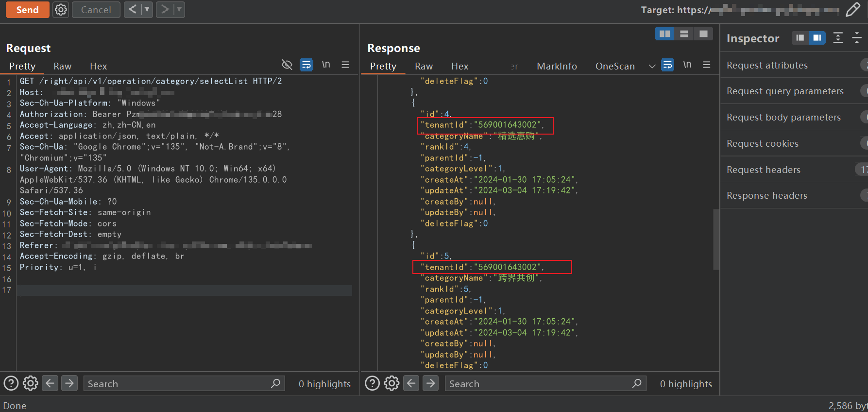Click the Inspector panel title
Screen dimensions: 868x412
tap(753, 38)
